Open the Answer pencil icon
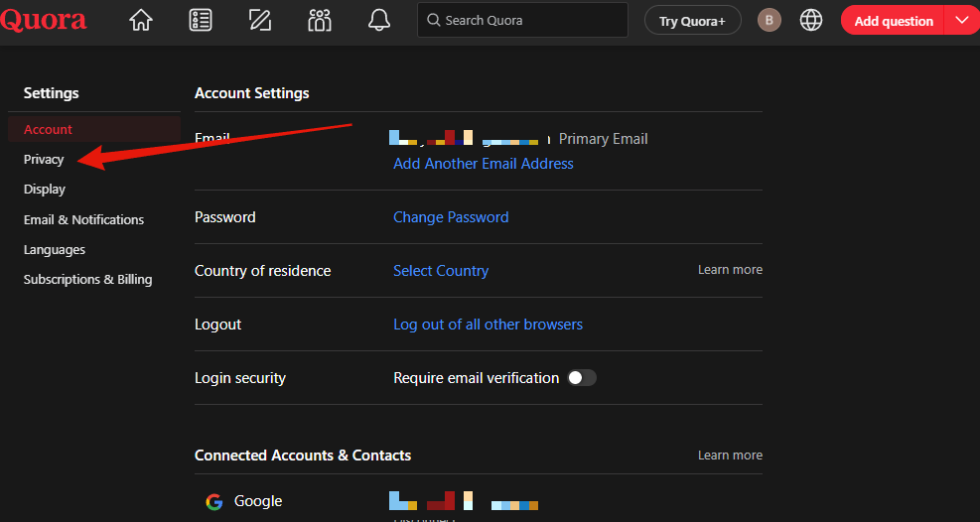Screen dimensions: 980x522 pos(260,20)
